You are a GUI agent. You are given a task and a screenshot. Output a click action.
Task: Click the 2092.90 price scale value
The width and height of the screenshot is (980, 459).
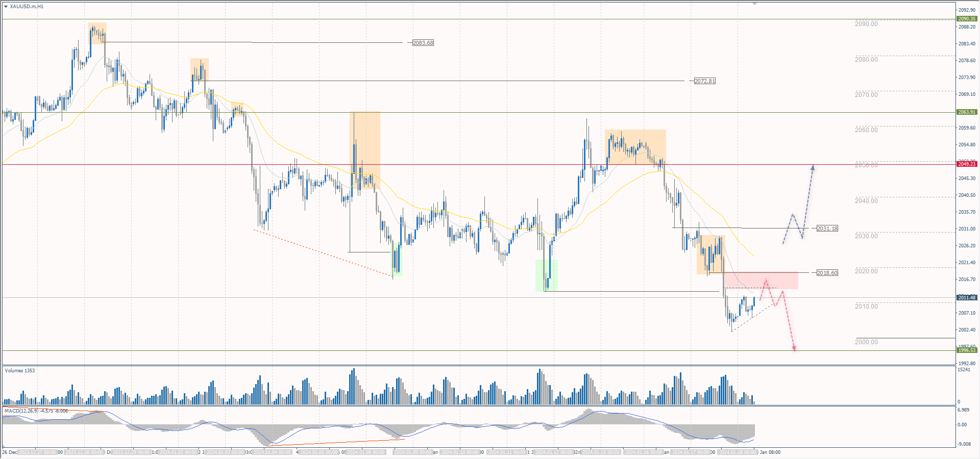(967, 10)
